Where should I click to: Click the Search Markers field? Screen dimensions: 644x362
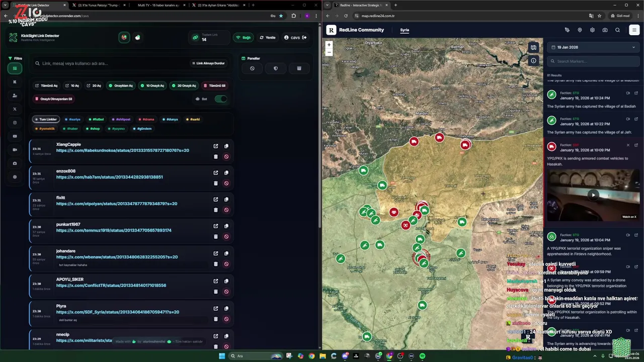tap(593, 61)
